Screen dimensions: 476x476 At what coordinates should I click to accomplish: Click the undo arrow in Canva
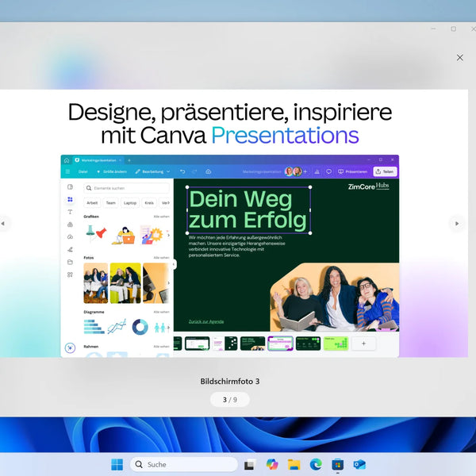182,172
